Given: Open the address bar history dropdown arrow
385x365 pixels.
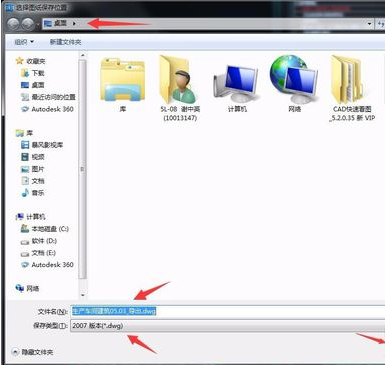Looking at the screenshot, I should pos(369,24).
